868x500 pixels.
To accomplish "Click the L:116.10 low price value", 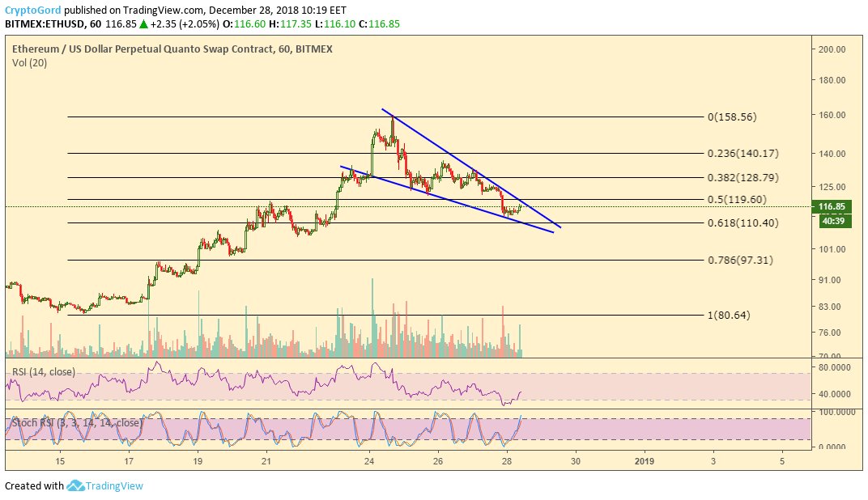I will click(x=334, y=23).
